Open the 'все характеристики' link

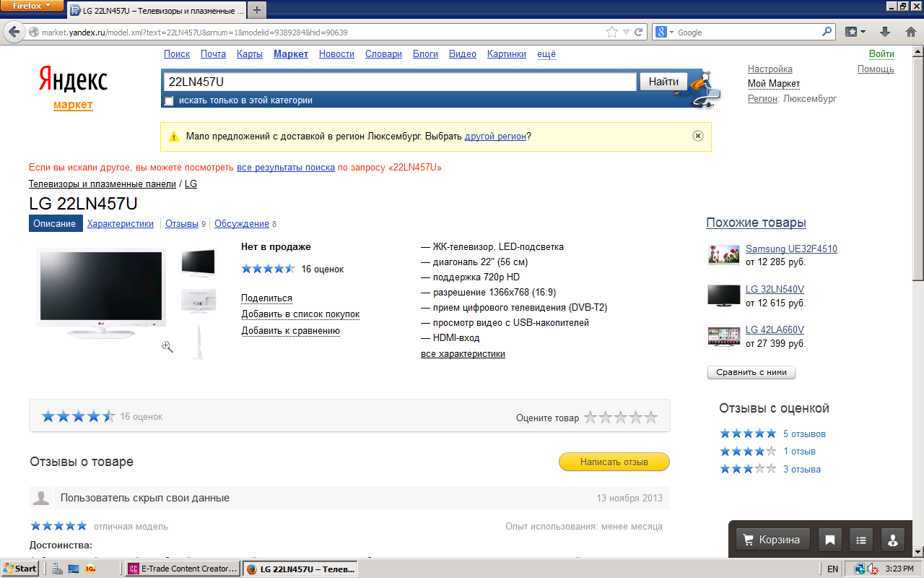pyautogui.click(x=463, y=354)
